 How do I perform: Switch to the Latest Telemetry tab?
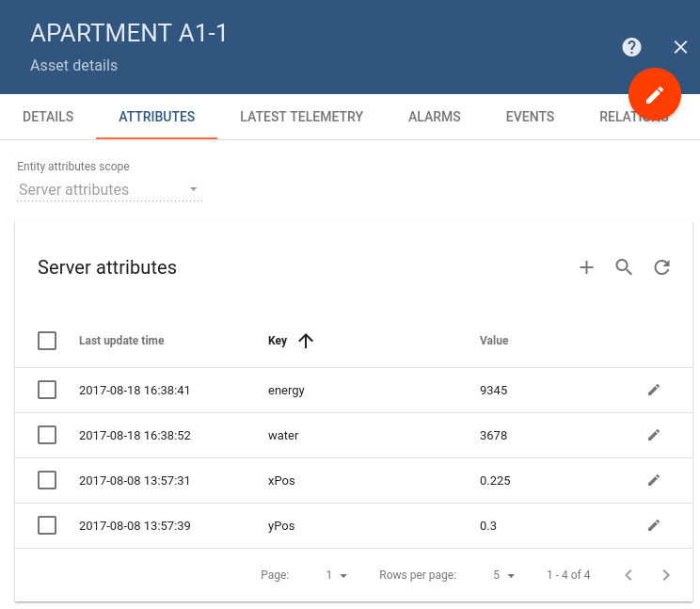click(301, 117)
